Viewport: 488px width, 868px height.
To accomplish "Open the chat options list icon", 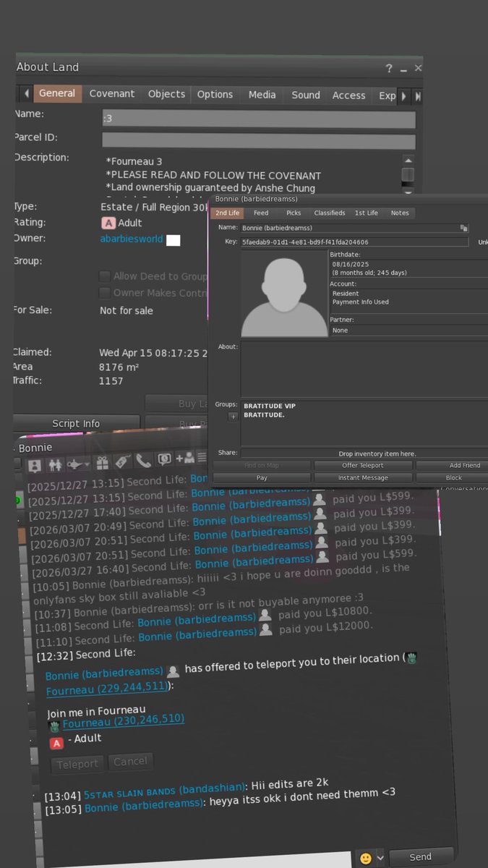I will pyautogui.click(x=202, y=456).
